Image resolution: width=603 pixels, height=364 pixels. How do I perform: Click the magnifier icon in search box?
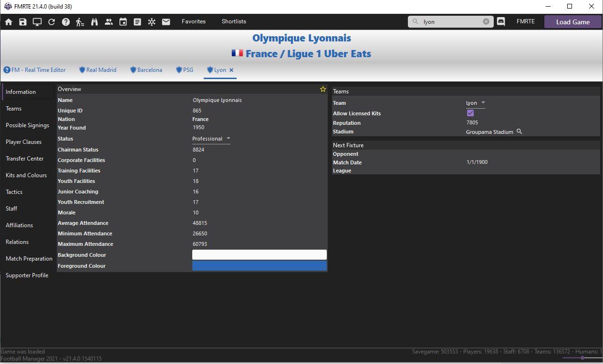(415, 21)
